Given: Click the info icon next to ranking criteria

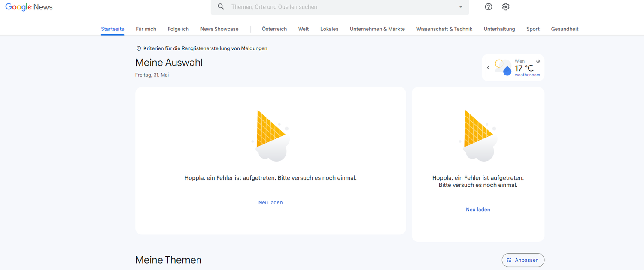Looking at the screenshot, I should 138,48.
